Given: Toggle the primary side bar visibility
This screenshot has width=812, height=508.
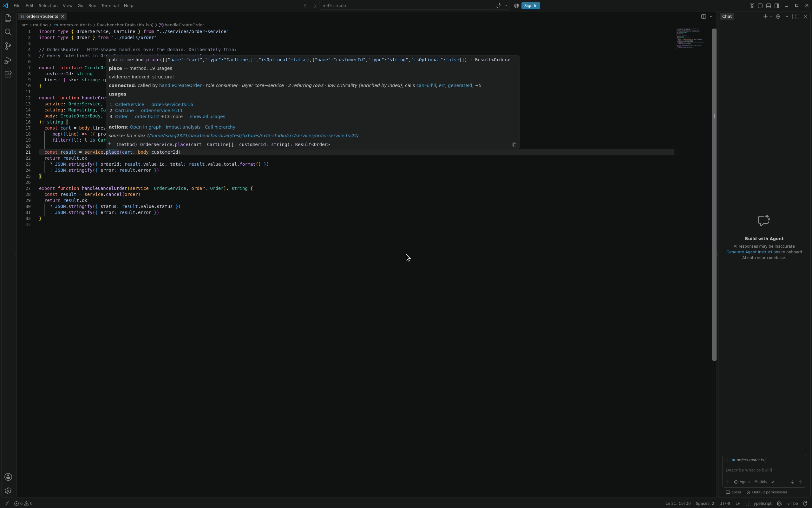Looking at the screenshot, I should pyautogui.click(x=760, y=6).
